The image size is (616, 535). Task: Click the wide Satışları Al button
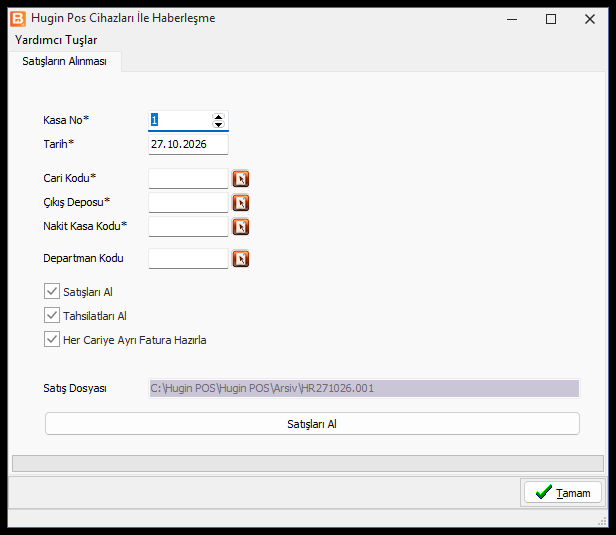(x=312, y=424)
